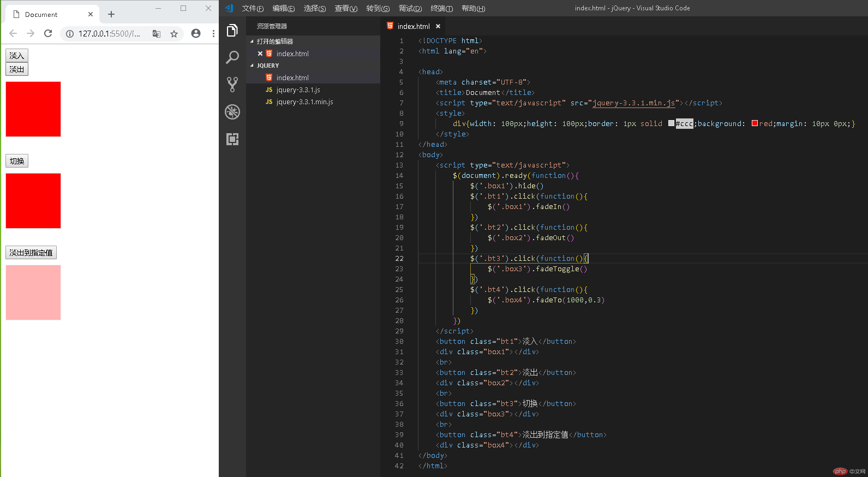
Task: Click the 切换 button in browser
Action: [x=17, y=161]
